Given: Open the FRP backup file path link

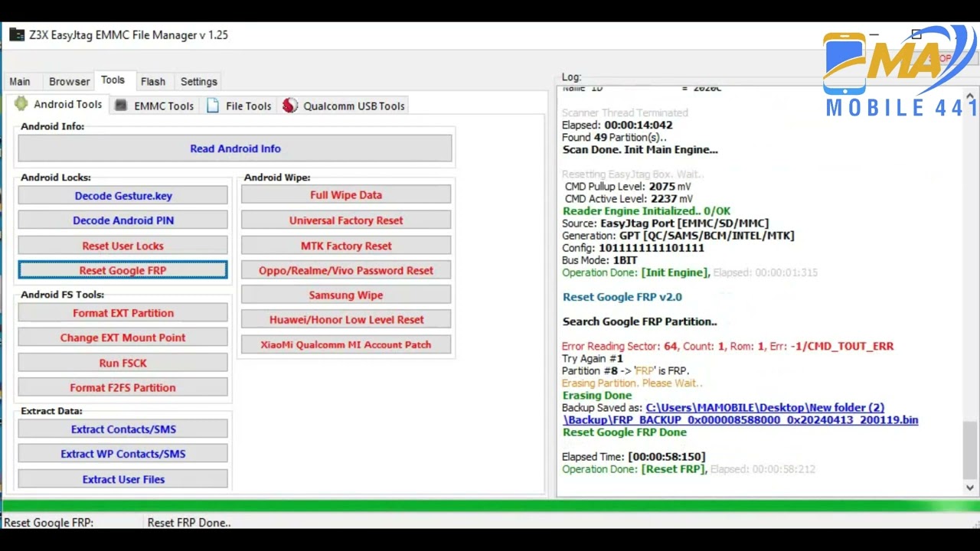Looking at the screenshot, I should click(x=740, y=414).
